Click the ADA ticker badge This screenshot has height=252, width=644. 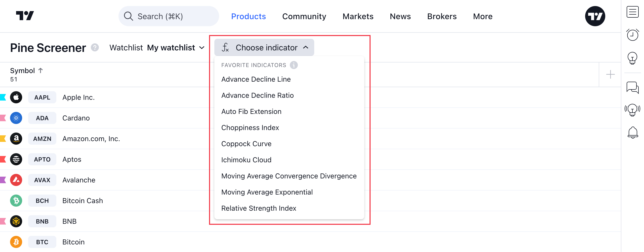click(x=42, y=118)
